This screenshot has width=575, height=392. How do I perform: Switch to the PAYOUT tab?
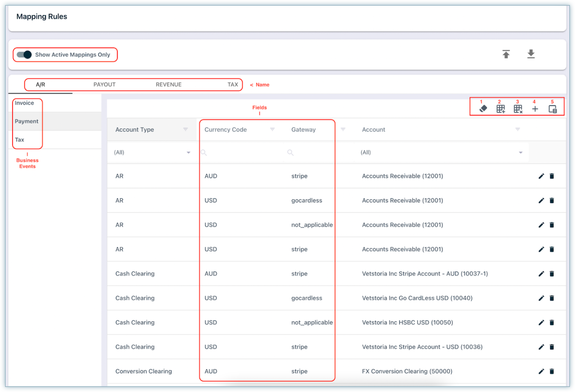click(104, 85)
